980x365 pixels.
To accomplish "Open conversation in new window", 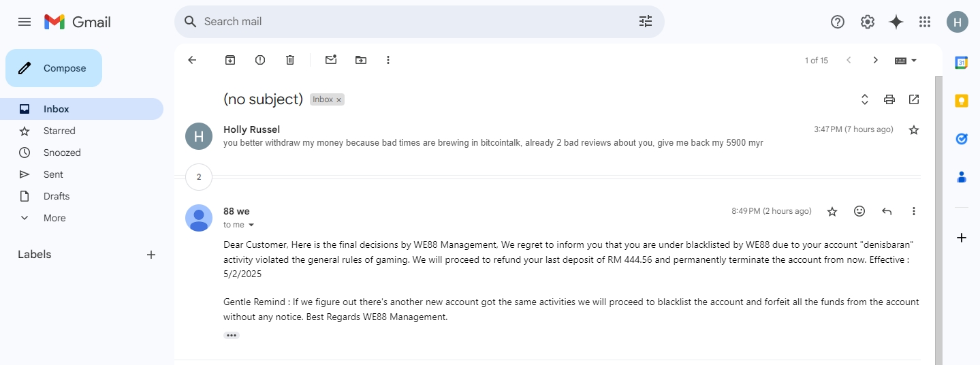I will [x=914, y=99].
